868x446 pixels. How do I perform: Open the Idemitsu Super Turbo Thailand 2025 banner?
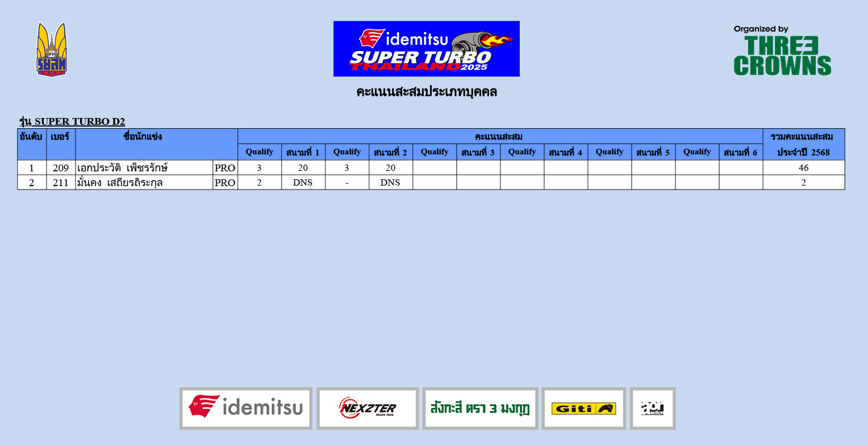click(x=427, y=49)
